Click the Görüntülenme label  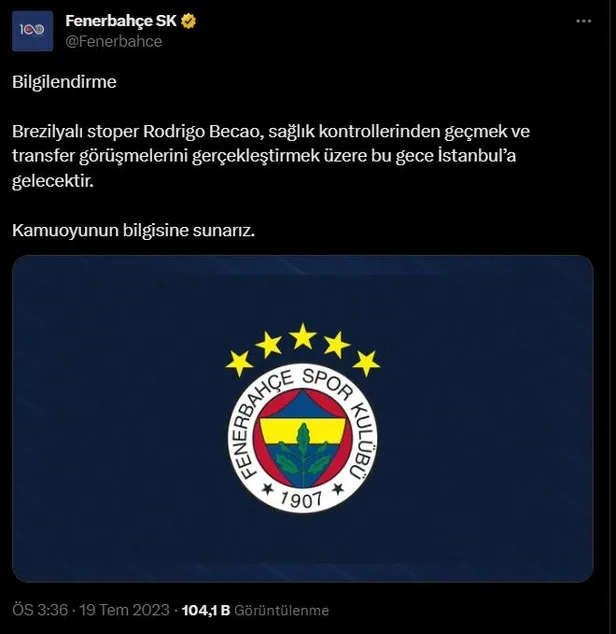pyautogui.click(x=282, y=610)
